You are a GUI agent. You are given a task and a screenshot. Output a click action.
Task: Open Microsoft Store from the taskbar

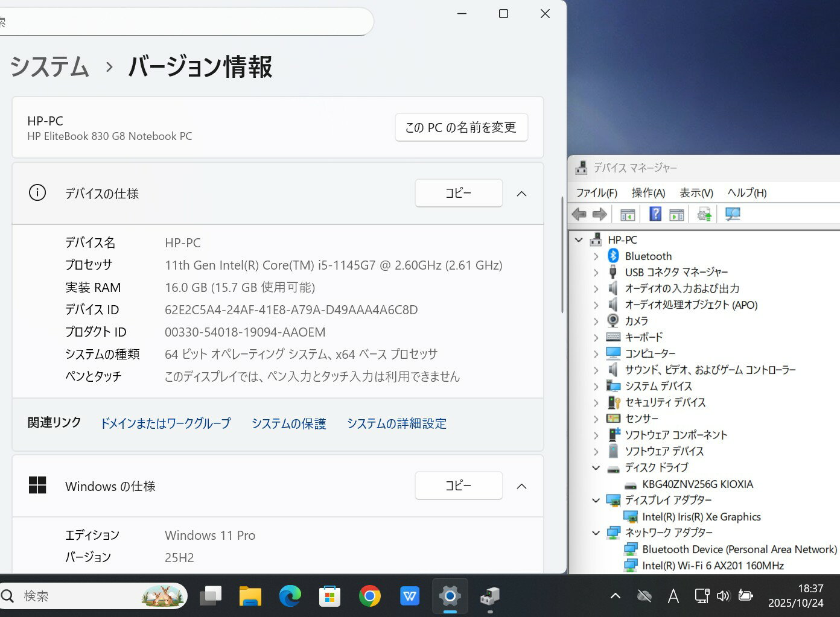point(329,596)
